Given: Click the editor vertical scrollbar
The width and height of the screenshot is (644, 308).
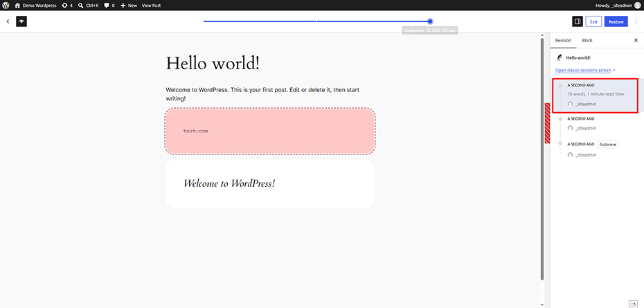Looking at the screenshot, I should pos(542,159).
